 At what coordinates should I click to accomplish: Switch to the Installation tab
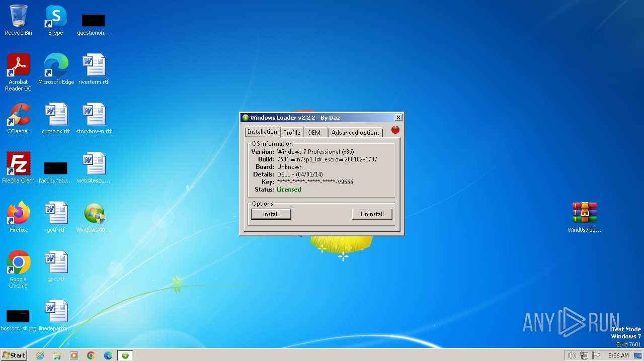pos(262,132)
